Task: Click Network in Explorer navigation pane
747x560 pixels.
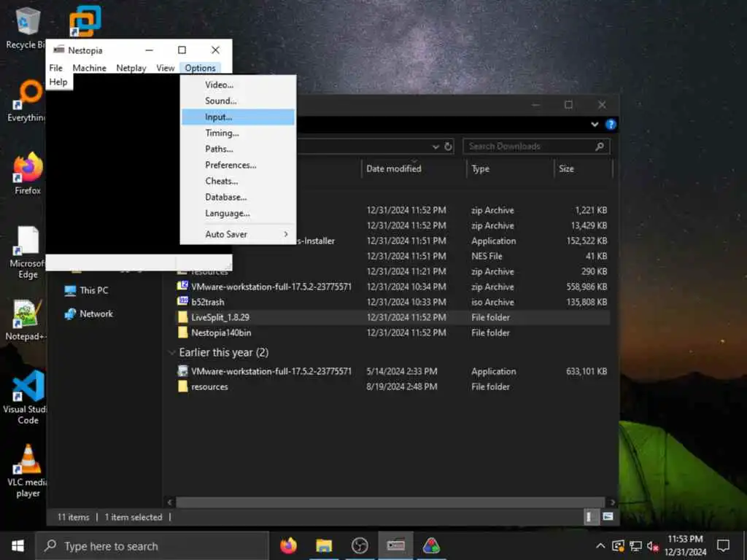Action: click(x=88, y=314)
